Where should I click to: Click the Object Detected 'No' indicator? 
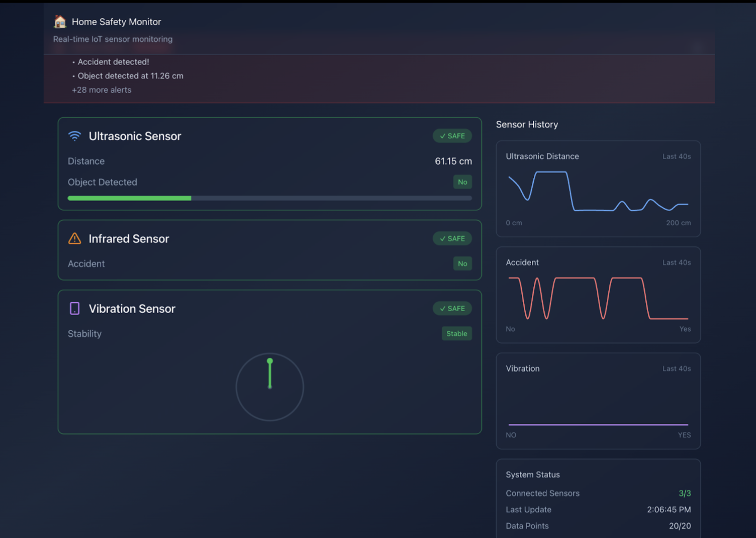point(462,182)
